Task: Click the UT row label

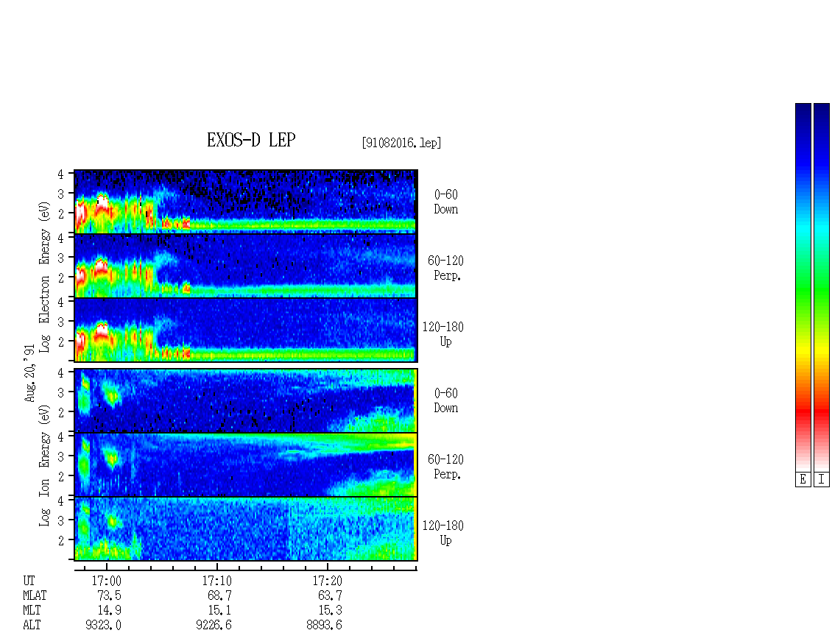Action: pyautogui.click(x=29, y=581)
